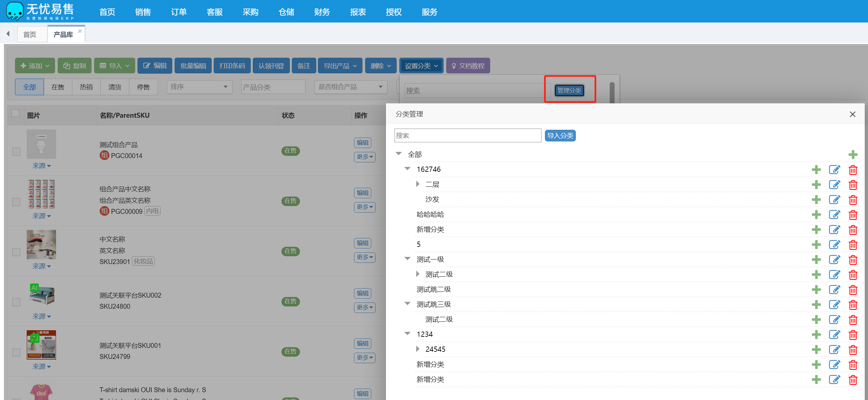Collapse the 测试跳三级 tree node

tap(407, 304)
